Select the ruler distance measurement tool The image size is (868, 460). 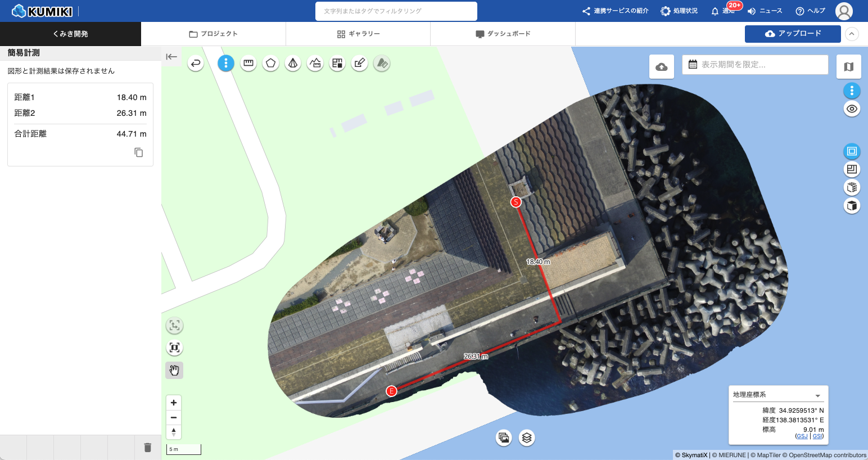(x=248, y=64)
